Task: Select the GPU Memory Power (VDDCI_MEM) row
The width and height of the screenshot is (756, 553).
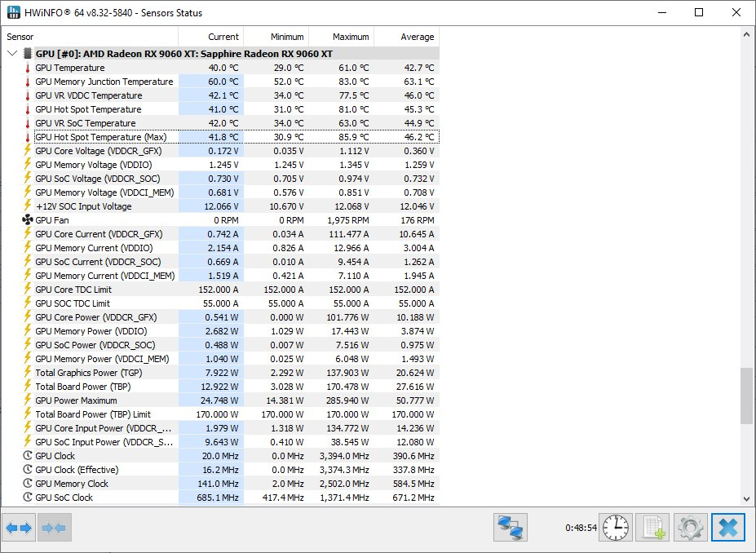Action: point(237,359)
